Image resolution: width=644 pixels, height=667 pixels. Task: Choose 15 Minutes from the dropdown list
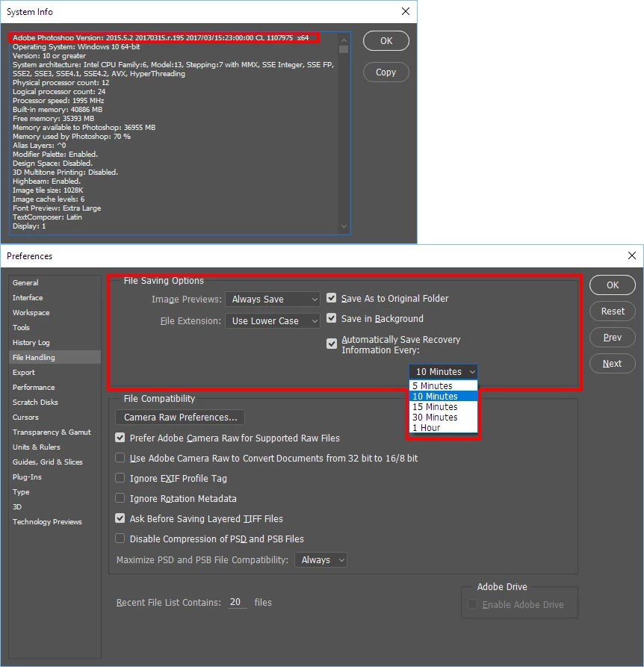click(443, 407)
